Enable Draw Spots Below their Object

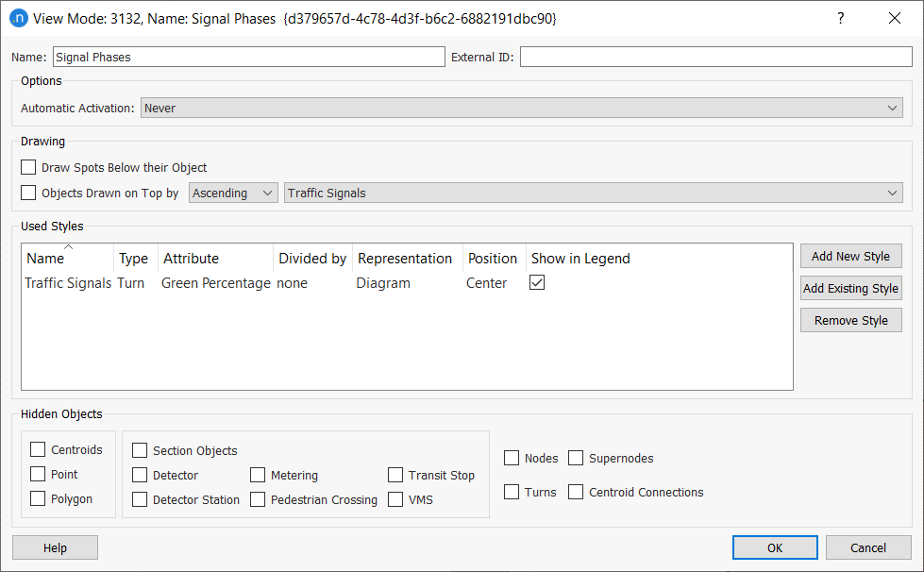point(29,168)
